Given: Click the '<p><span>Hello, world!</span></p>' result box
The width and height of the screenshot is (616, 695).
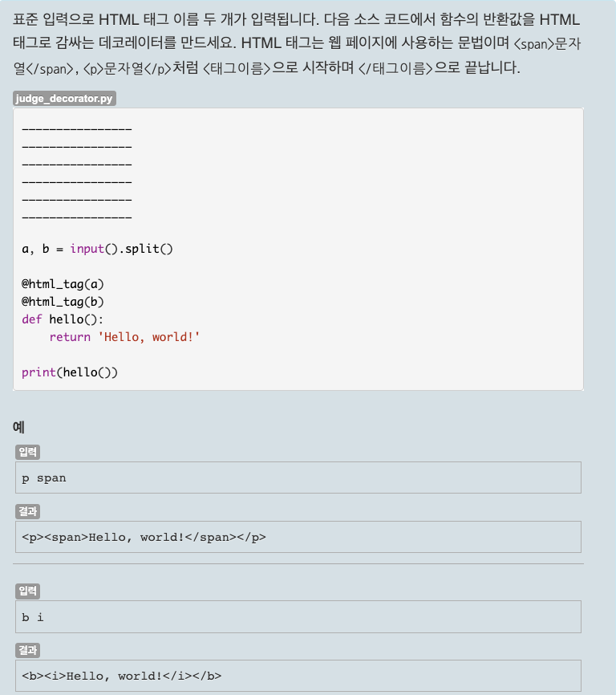Looking at the screenshot, I should (298, 537).
